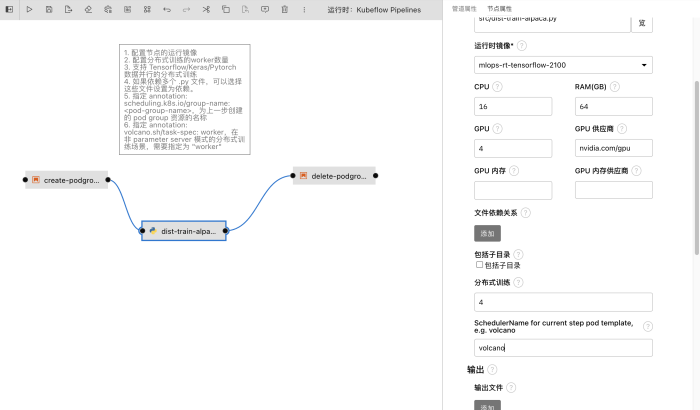Open the 运行时镜像 runtime image dropdown
700x410 pixels.
tap(563, 65)
